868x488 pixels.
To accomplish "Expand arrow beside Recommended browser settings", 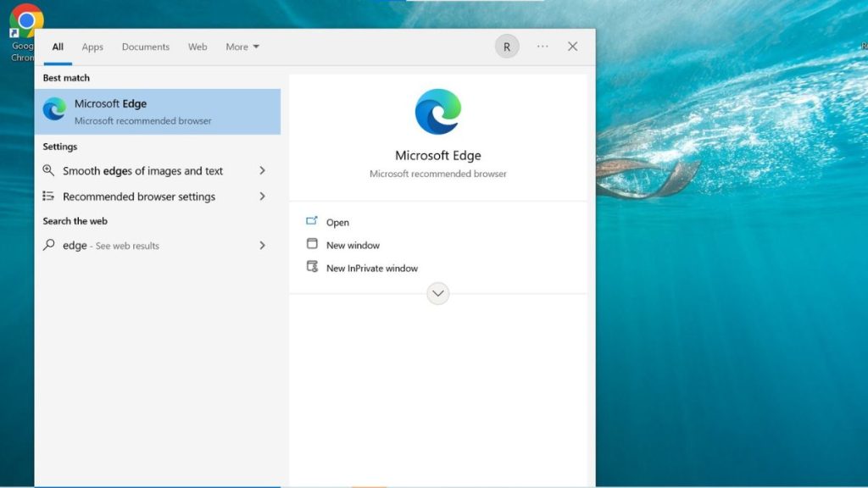I will pyautogui.click(x=262, y=197).
